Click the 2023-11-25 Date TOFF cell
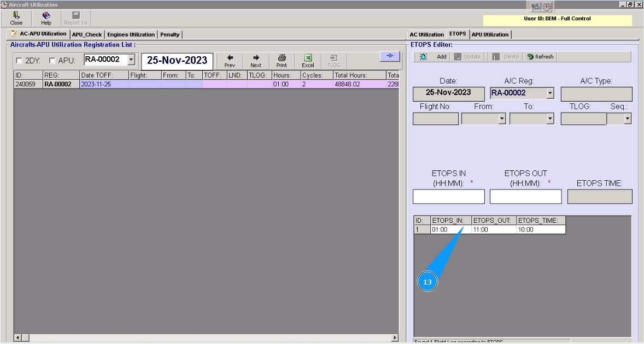This screenshot has height=344, width=644. (x=104, y=84)
